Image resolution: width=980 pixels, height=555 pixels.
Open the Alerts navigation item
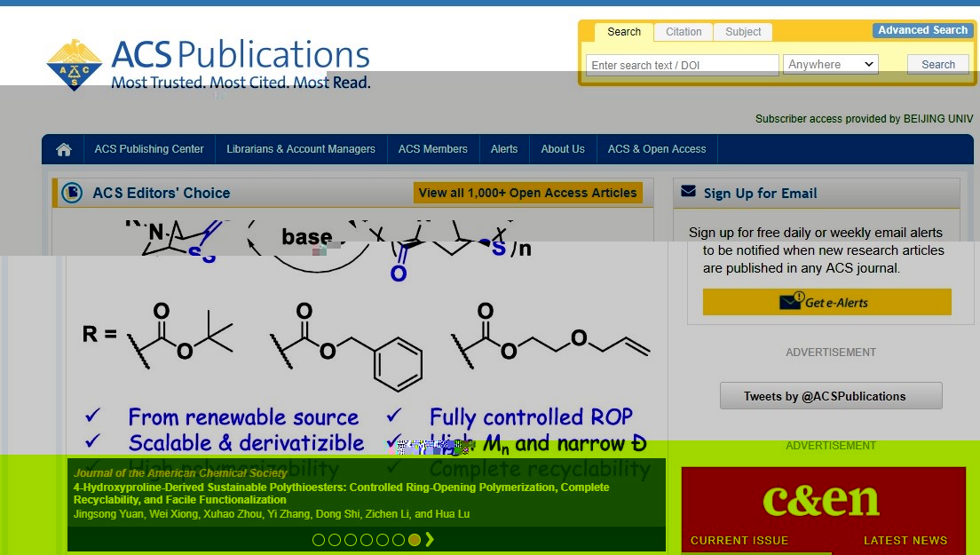click(x=503, y=149)
